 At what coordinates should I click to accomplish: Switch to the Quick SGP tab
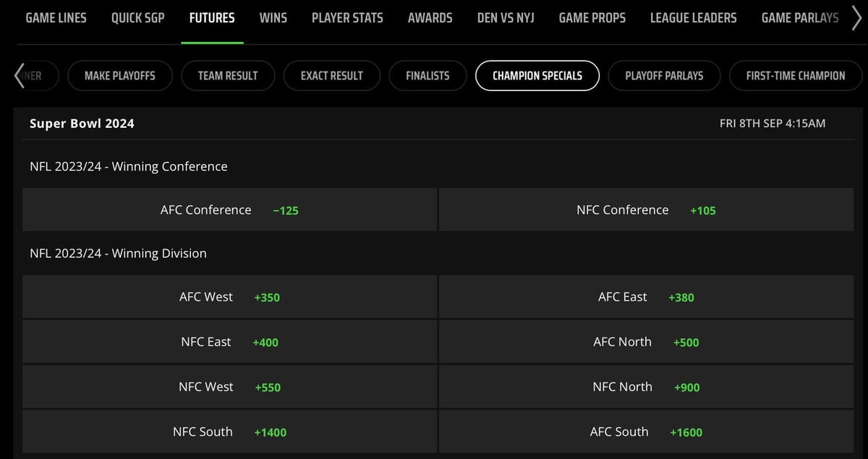(137, 18)
